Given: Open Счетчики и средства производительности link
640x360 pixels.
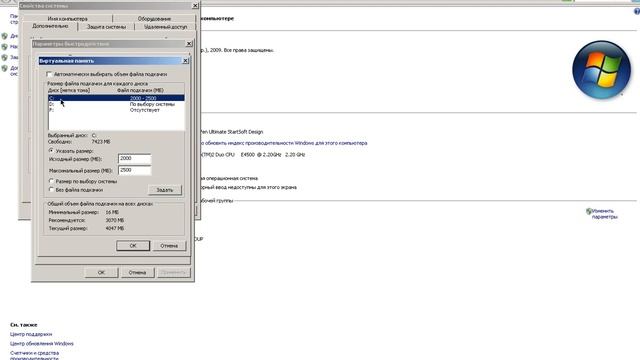Looking at the screenshot, I should pos(35,356).
